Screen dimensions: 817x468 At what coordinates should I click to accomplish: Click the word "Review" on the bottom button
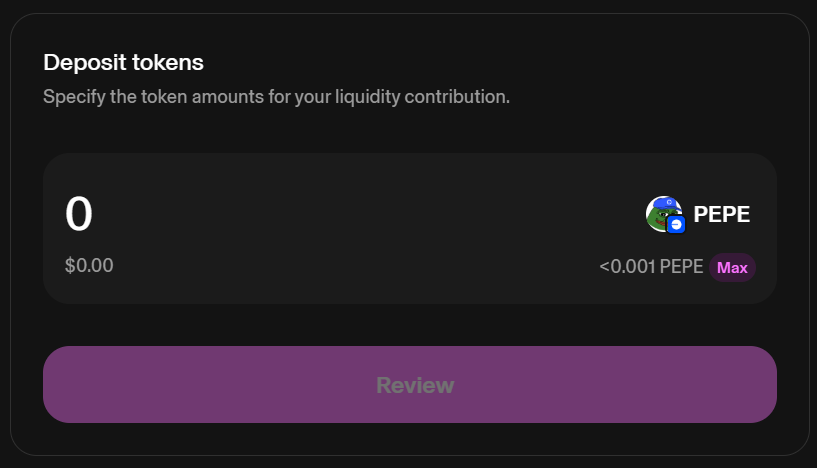(x=415, y=385)
